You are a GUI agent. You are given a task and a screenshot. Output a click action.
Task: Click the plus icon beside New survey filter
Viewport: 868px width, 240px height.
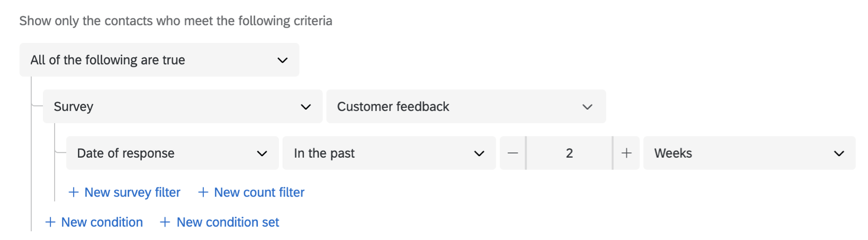(74, 193)
